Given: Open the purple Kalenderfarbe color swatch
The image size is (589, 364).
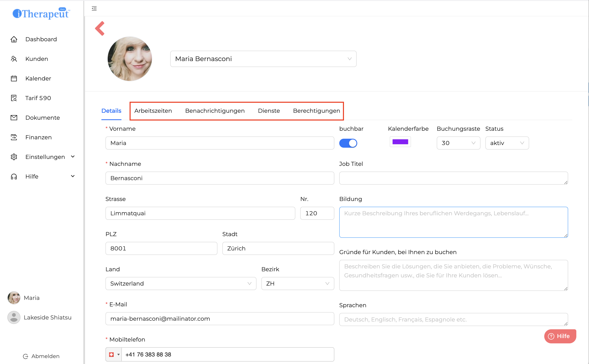Looking at the screenshot, I should [400, 142].
